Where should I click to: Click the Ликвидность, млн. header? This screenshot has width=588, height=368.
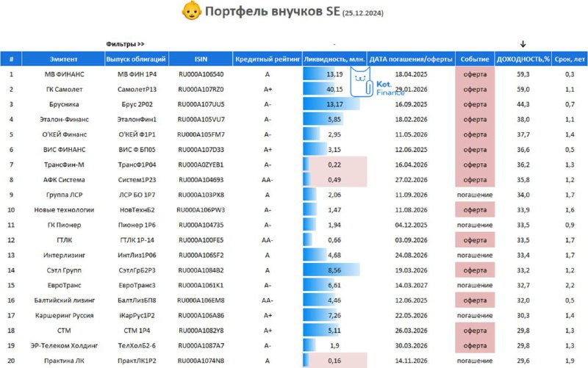[334, 59]
